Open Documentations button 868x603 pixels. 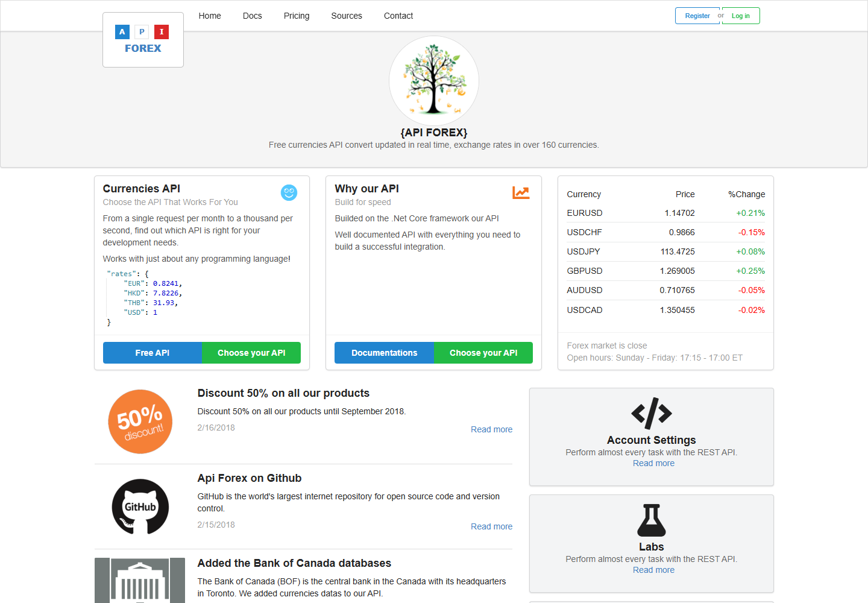(x=385, y=353)
